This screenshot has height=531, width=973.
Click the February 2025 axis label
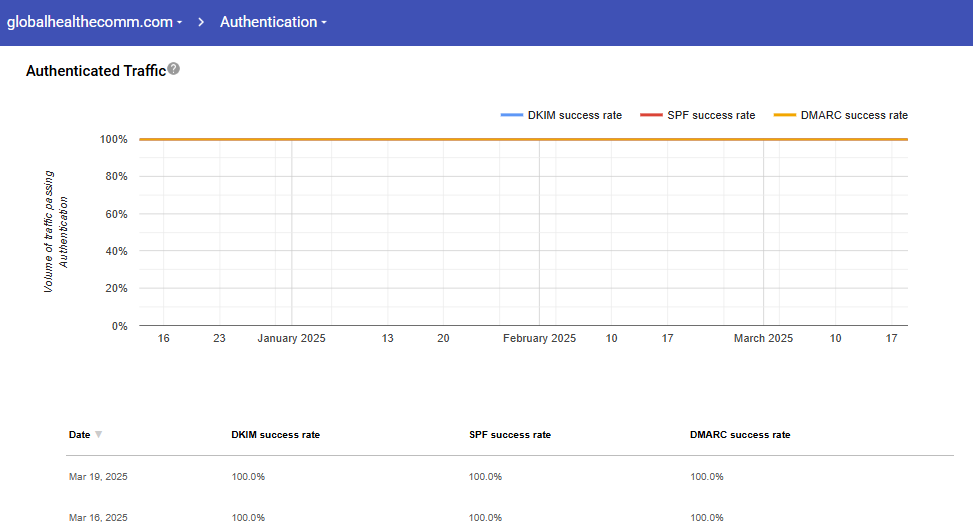539,339
